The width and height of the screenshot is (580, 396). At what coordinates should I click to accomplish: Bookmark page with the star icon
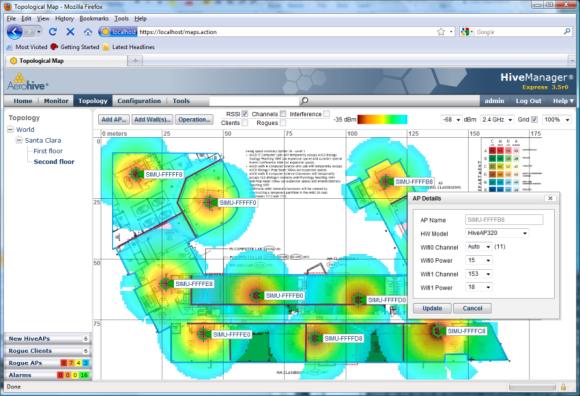pyautogui.click(x=441, y=32)
